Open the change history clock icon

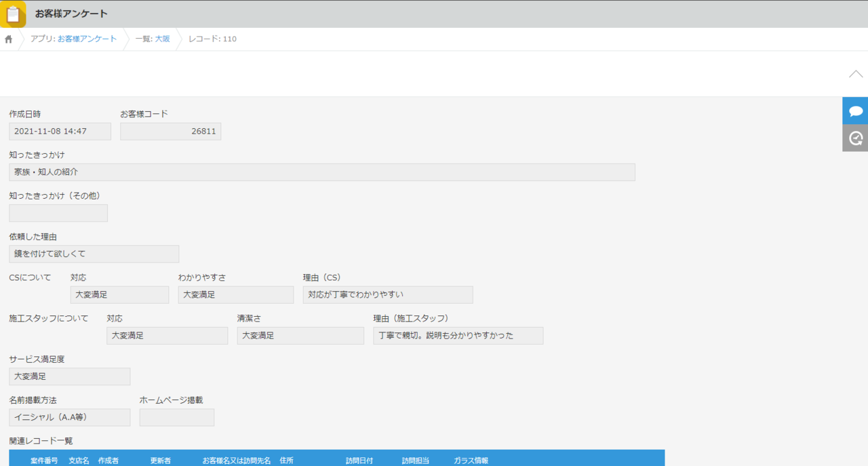click(x=855, y=138)
